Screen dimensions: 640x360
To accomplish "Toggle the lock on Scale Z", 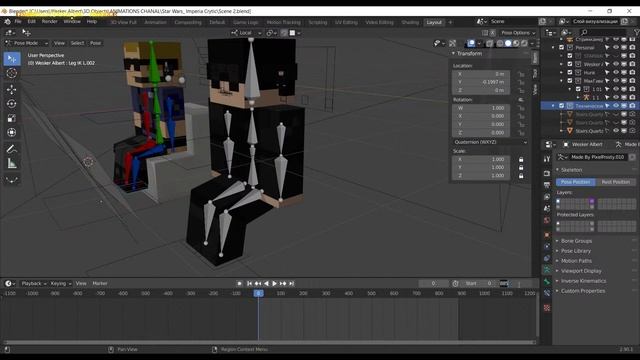I will click(521, 176).
